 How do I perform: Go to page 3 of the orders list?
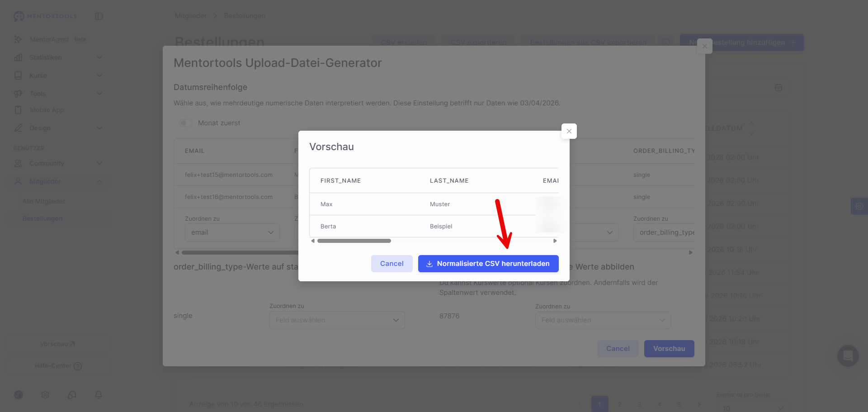640,404
